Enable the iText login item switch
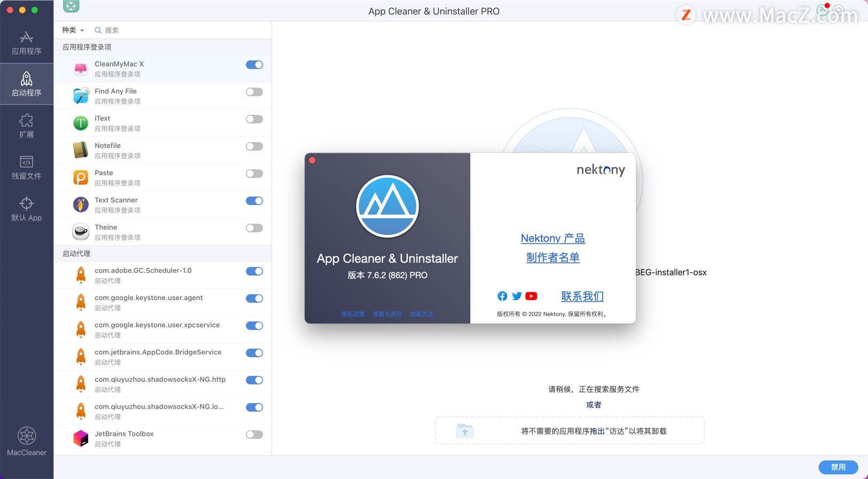 [x=254, y=119]
